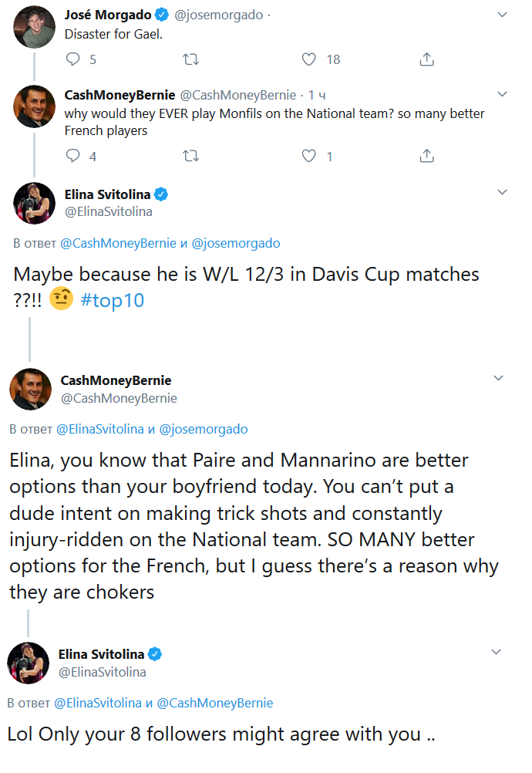532x773 pixels.
Task: Share José Morgado's tweet
Action: click(426, 59)
